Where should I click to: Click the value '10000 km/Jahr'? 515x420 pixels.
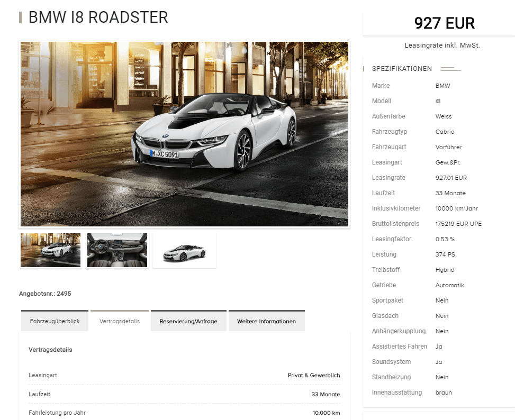coord(457,208)
